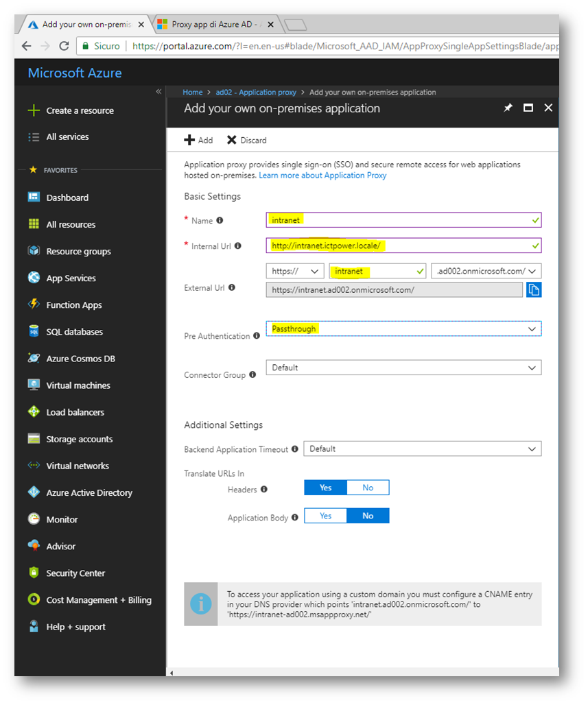This screenshot has height=705, width=588.
Task: Click the browser back arrow
Action: pos(27,46)
